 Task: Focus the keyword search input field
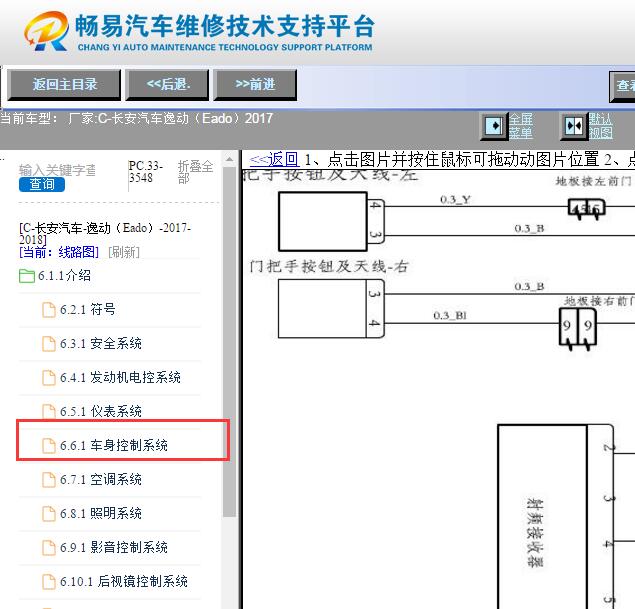[x=57, y=170]
